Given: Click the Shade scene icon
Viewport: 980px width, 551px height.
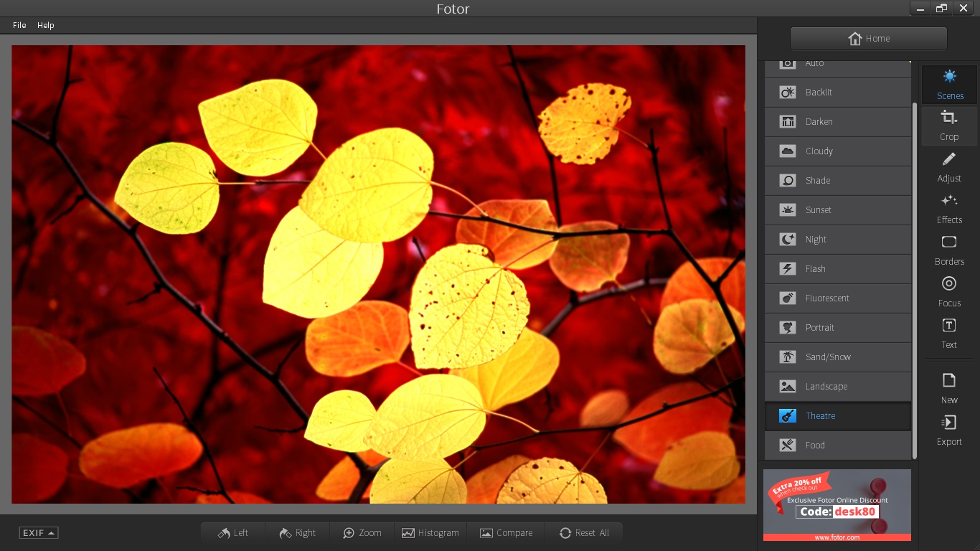Looking at the screenshot, I should click(788, 180).
